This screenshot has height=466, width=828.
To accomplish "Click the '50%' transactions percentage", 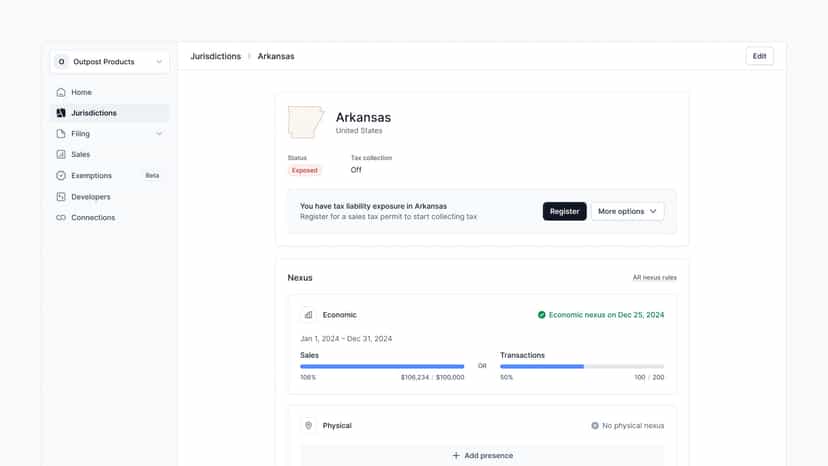I will (x=506, y=377).
